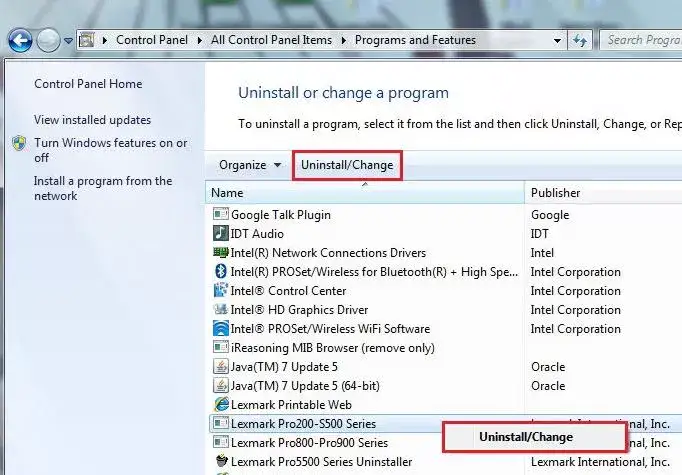Image resolution: width=682 pixels, height=475 pixels.
Task: Click the Bluetooth icon for Intel PROSet
Action: pyautogui.click(x=221, y=271)
